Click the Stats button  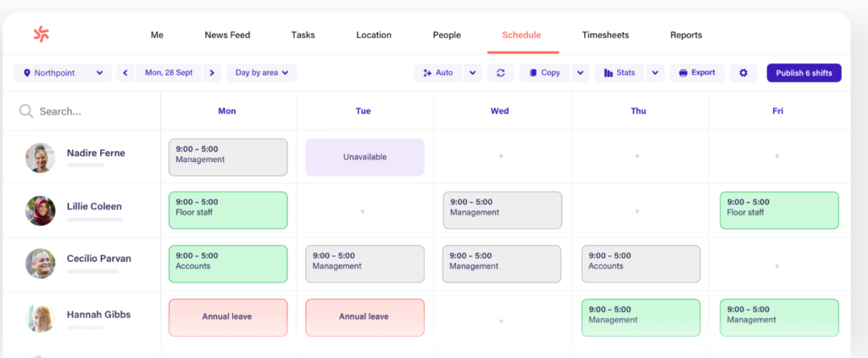(620, 73)
